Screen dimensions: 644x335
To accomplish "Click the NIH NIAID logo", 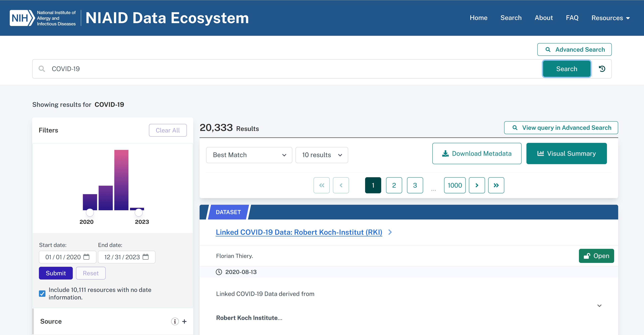I will tap(43, 18).
